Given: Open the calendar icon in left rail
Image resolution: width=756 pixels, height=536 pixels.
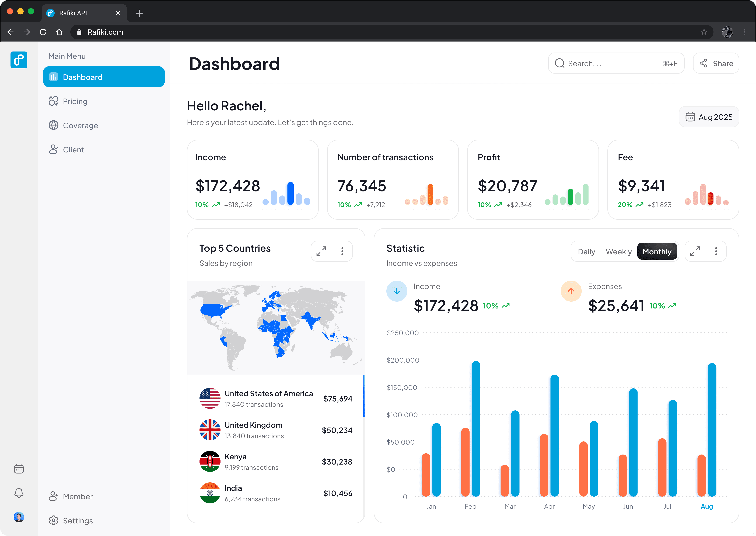Looking at the screenshot, I should point(19,469).
